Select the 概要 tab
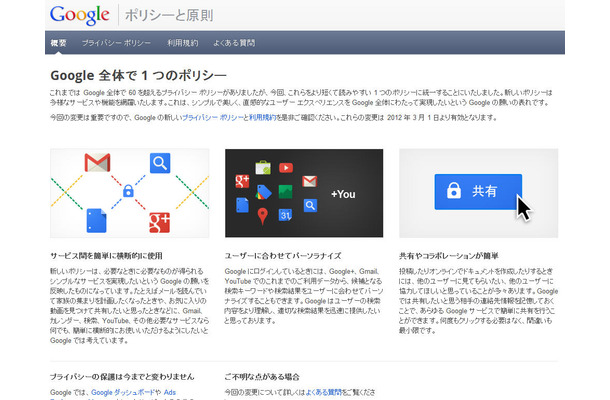Viewport: 610px width, 400px height. pyautogui.click(x=58, y=43)
